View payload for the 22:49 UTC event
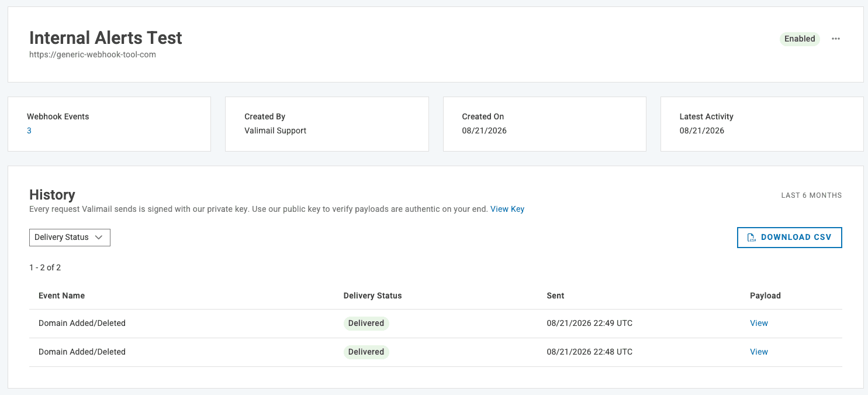This screenshot has height=395, width=868. click(x=759, y=323)
